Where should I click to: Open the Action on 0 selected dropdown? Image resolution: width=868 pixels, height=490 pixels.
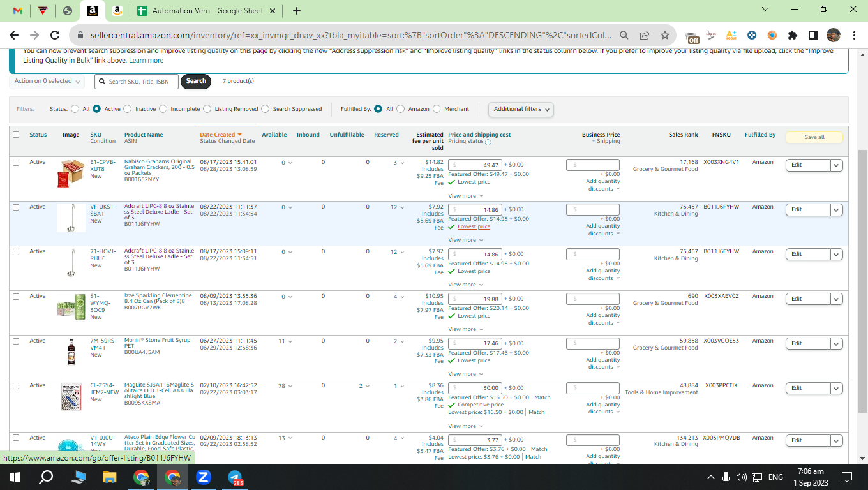(x=49, y=81)
